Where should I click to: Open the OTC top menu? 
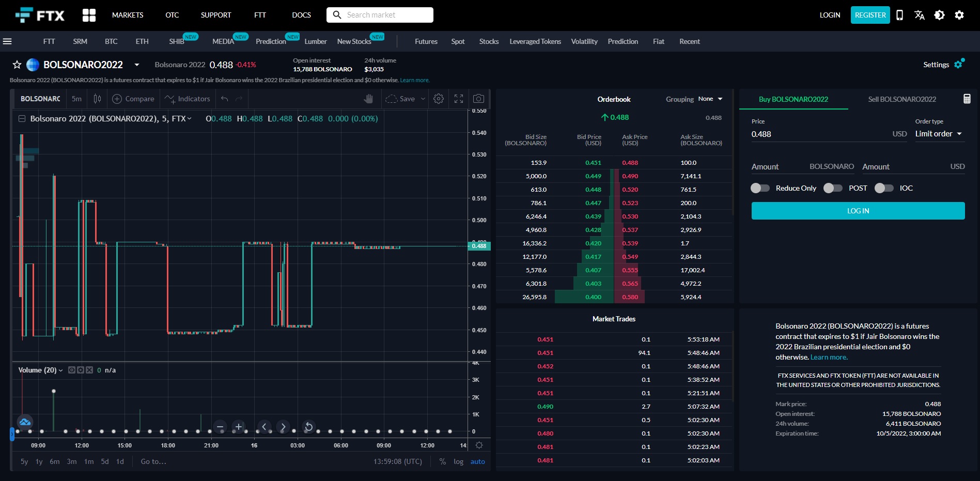(x=172, y=15)
